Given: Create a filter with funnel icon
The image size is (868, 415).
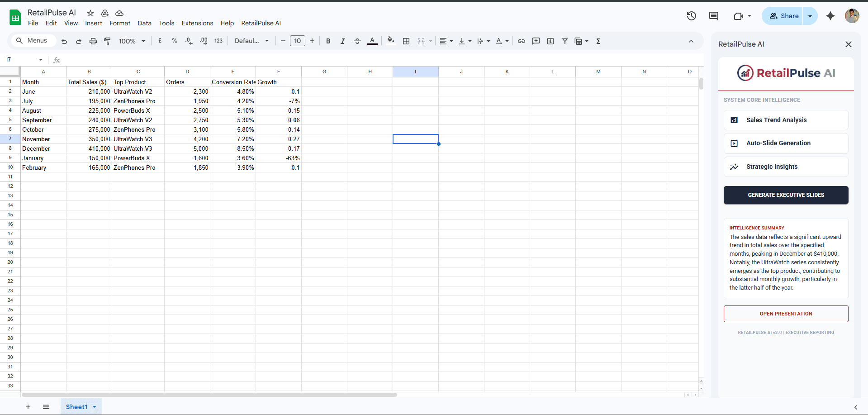Looking at the screenshot, I should [x=565, y=41].
